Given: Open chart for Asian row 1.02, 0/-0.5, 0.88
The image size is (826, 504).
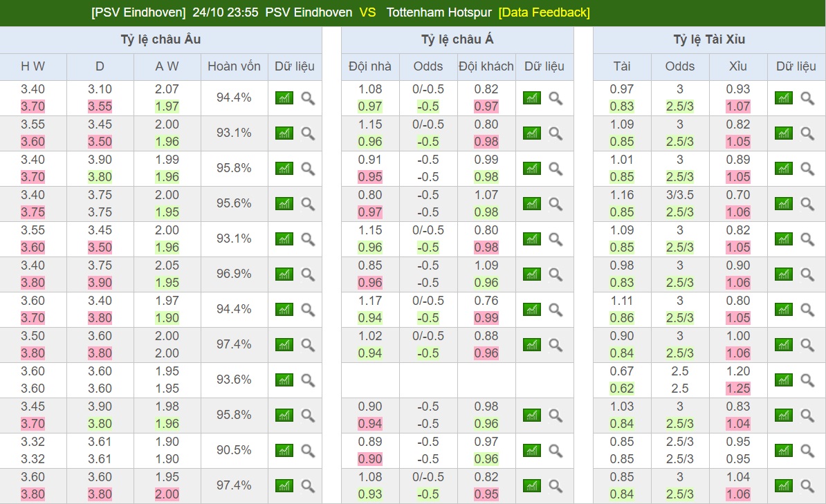Looking at the screenshot, I should (x=531, y=345).
